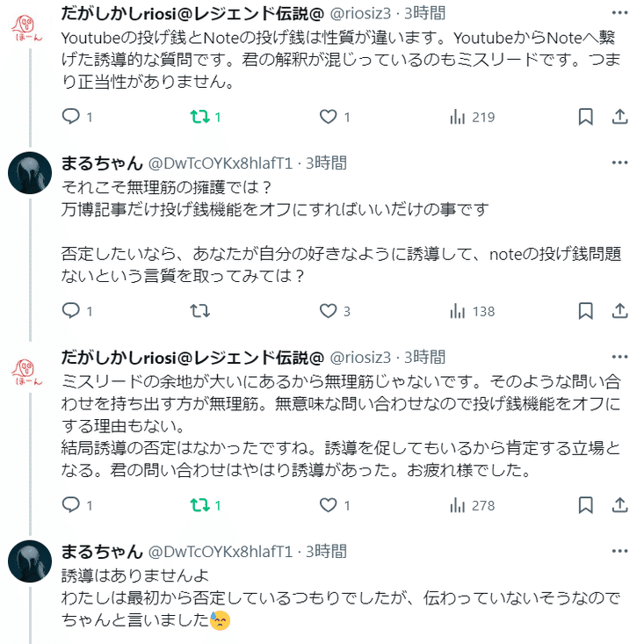Image resolution: width=644 pixels, height=644 pixels.
Task: Reply to the first riosiz3 tweet
Action: coord(72,117)
